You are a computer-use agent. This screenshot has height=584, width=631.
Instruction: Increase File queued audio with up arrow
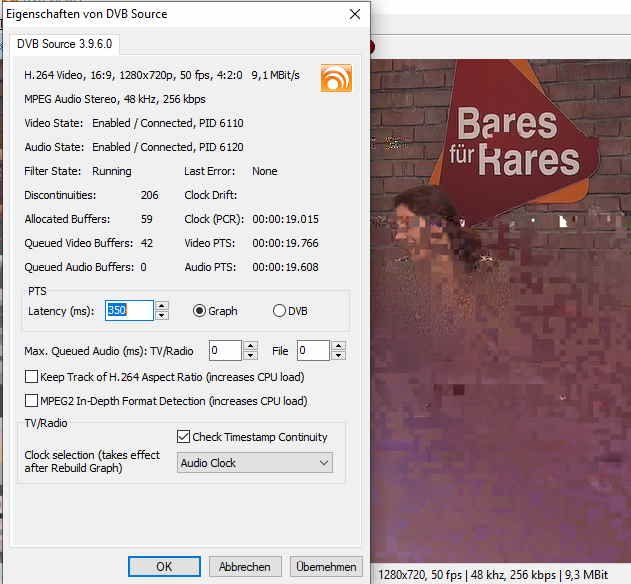pos(338,345)
